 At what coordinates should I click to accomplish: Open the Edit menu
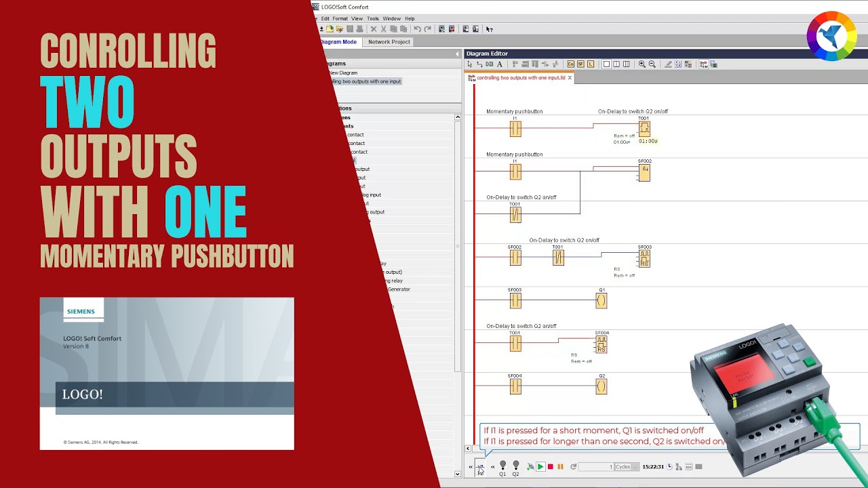coord(325,18)
